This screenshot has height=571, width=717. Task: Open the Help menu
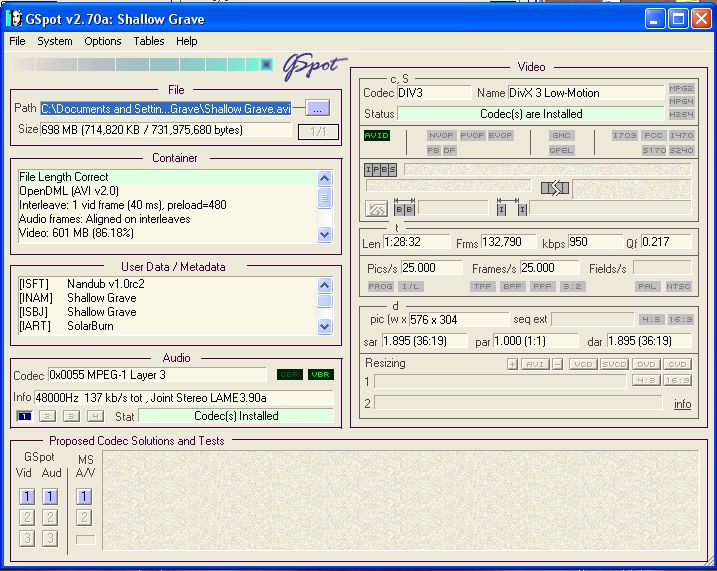(187, 41)
